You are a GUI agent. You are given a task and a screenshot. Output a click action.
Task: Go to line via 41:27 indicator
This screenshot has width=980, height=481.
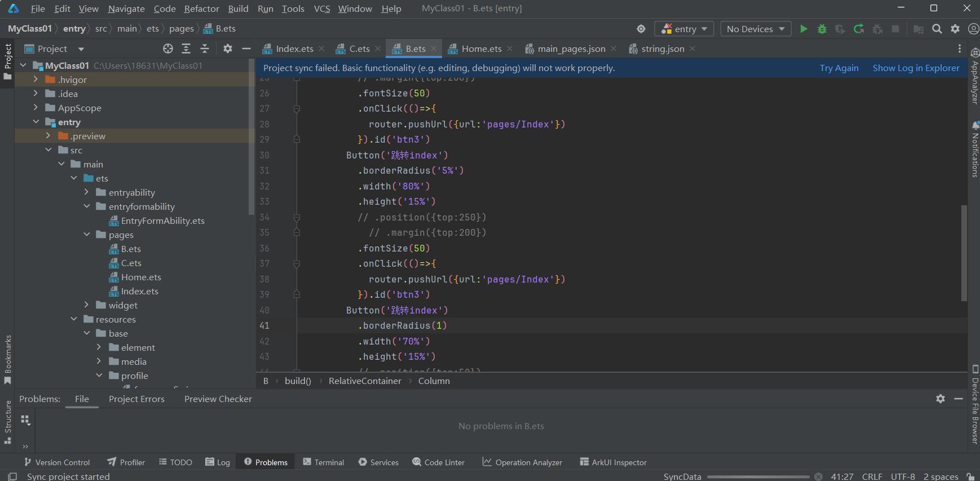coord(842,476)
